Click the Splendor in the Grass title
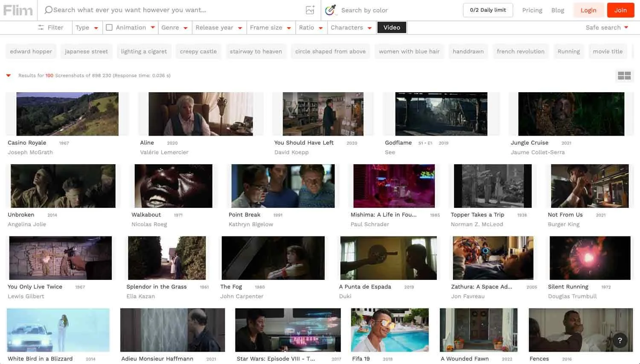This screenshot has height=364, width=640. coord(157,287)
